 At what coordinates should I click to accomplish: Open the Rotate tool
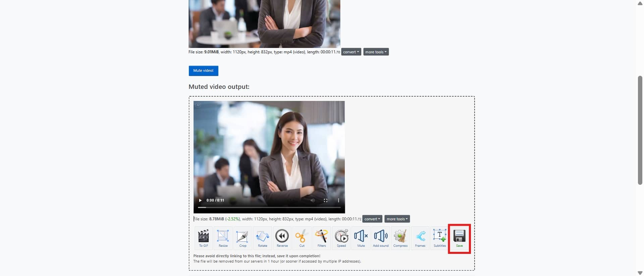tap(263, 238)
